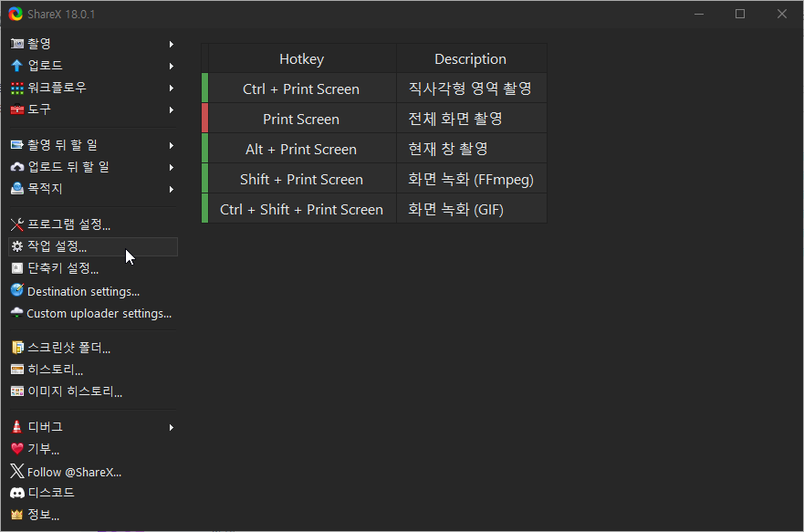Click the ShareX logo in title bar
Screen dimensions: 804x532
pos(16,14)
